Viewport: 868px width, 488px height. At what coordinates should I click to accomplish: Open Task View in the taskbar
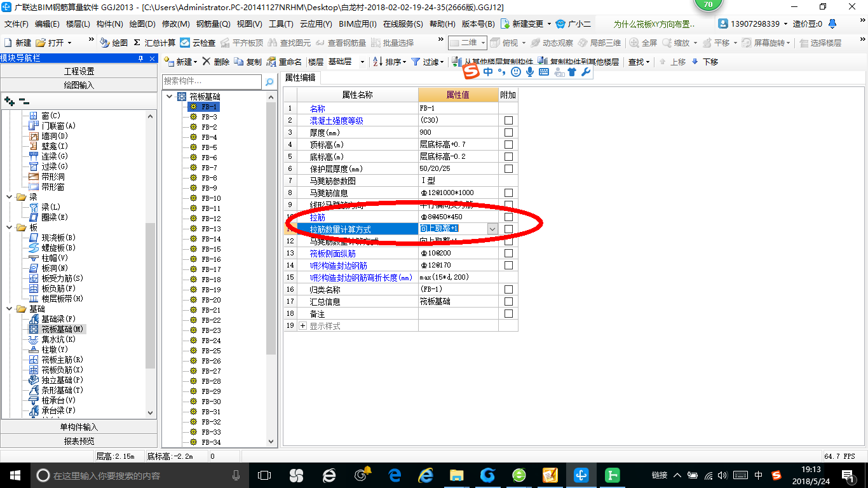[264, 475]
